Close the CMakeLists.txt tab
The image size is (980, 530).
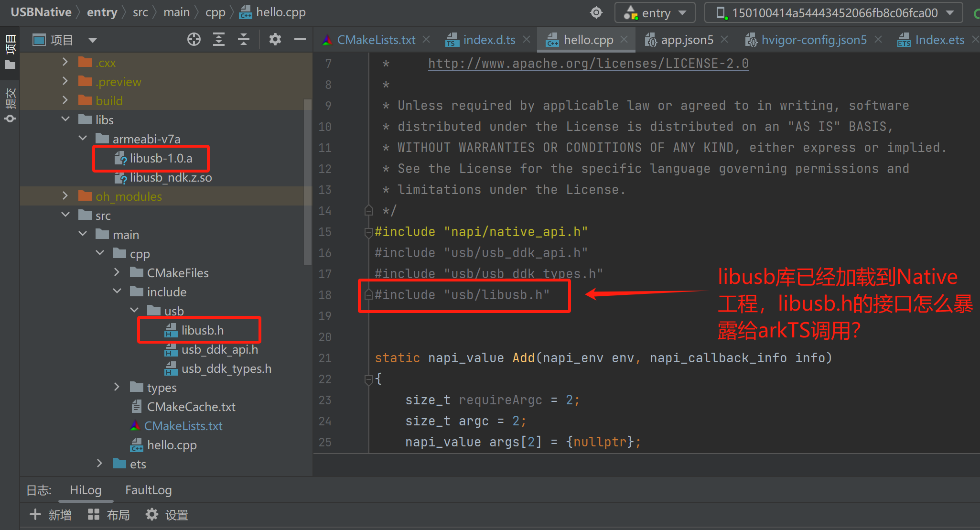coord(426,40)
